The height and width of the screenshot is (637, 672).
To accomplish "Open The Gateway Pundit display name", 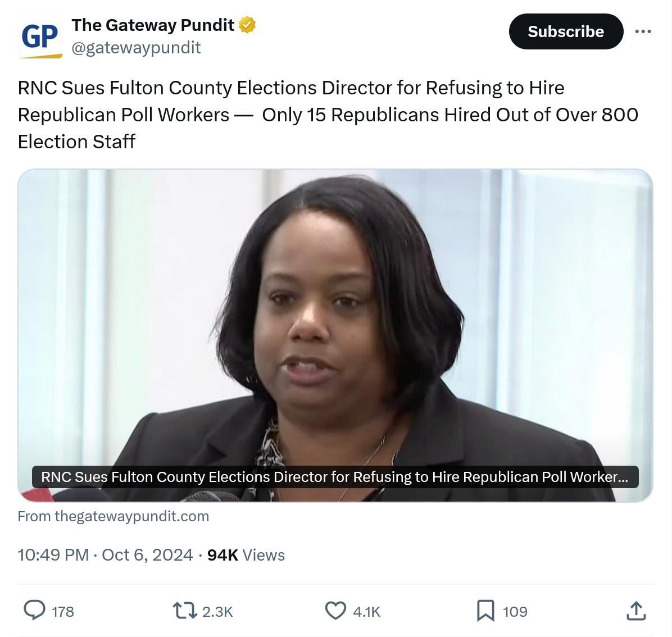I will click(153, 25).
